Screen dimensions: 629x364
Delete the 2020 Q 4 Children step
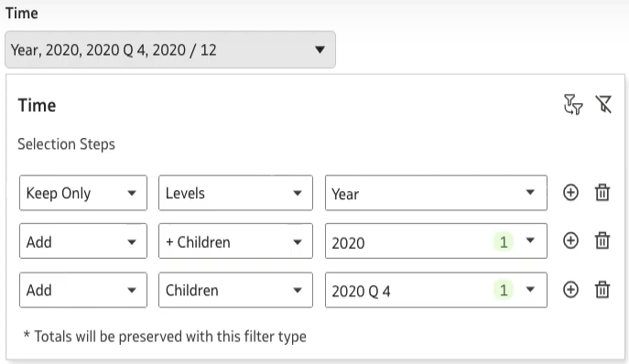click(x=602, y=290)
